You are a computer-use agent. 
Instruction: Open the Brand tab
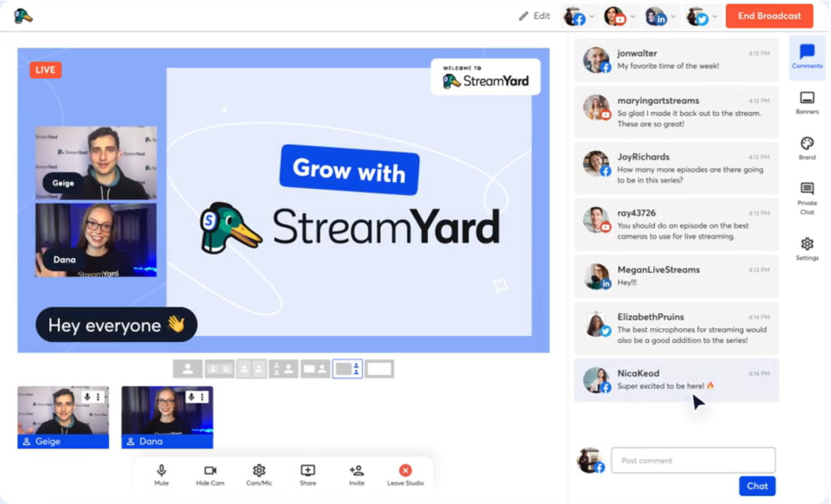(807, 148)
